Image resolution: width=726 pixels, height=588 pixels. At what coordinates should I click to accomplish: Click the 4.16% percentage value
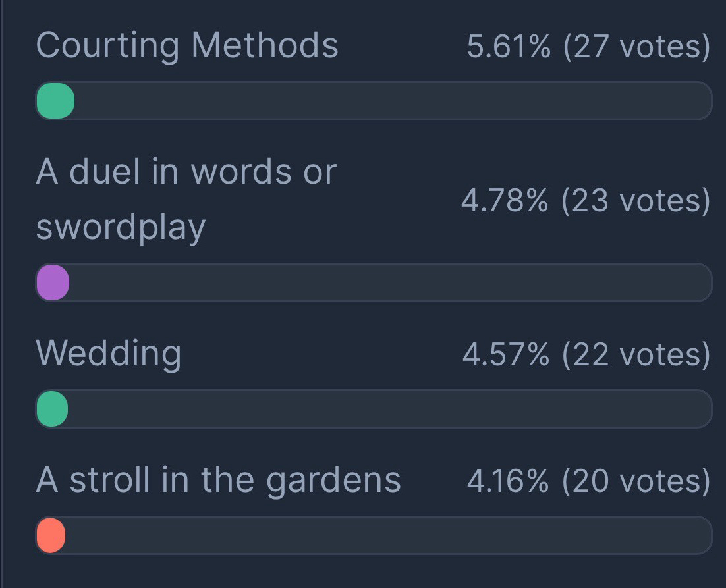(x=507, y=481)
